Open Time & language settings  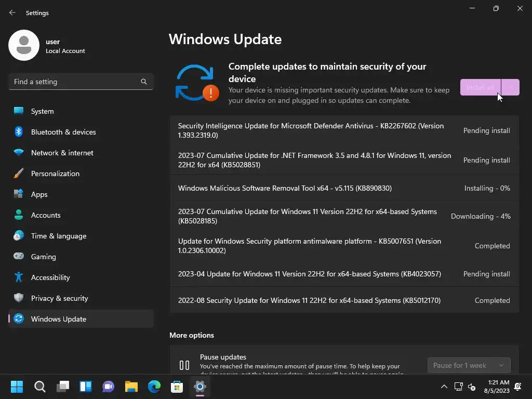pyautogui.click(x=81, y=236)
